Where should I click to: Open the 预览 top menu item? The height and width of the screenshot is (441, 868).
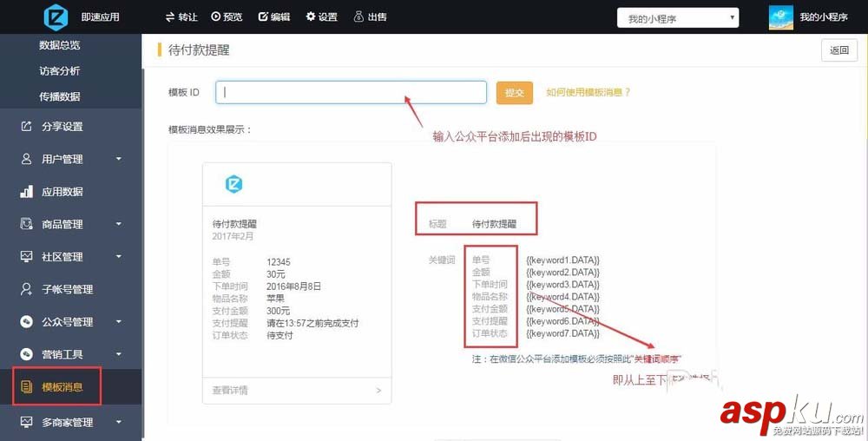pyautogui.click(x=227, y=16)
